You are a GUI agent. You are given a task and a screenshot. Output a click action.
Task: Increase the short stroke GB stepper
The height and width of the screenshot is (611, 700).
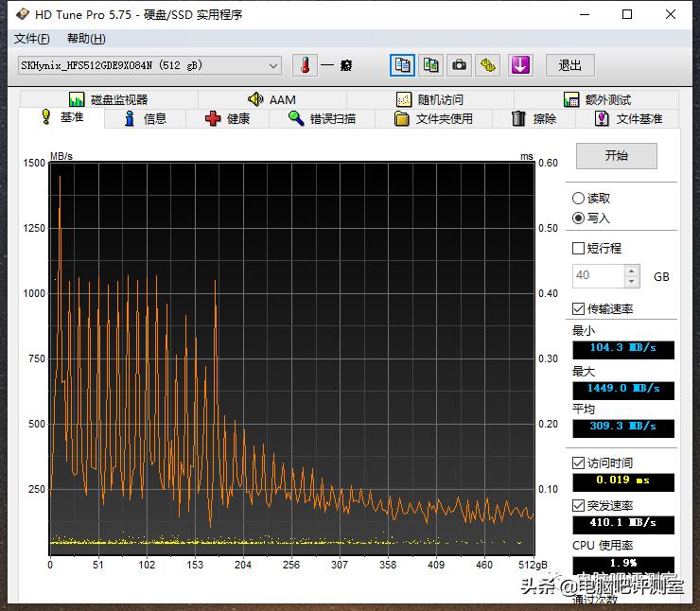click(x=631, y=271)
